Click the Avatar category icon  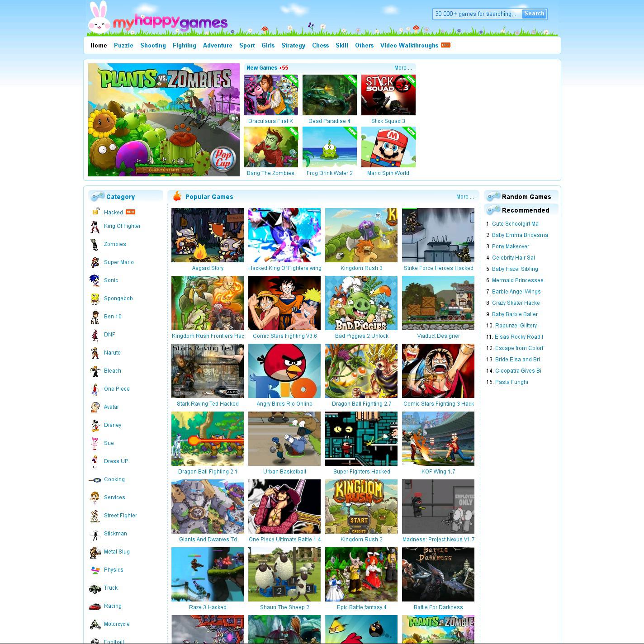point(95,407)
